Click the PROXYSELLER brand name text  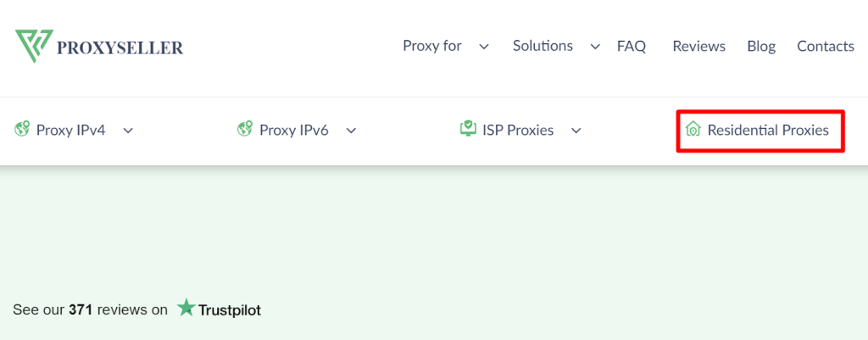[120, 48]
